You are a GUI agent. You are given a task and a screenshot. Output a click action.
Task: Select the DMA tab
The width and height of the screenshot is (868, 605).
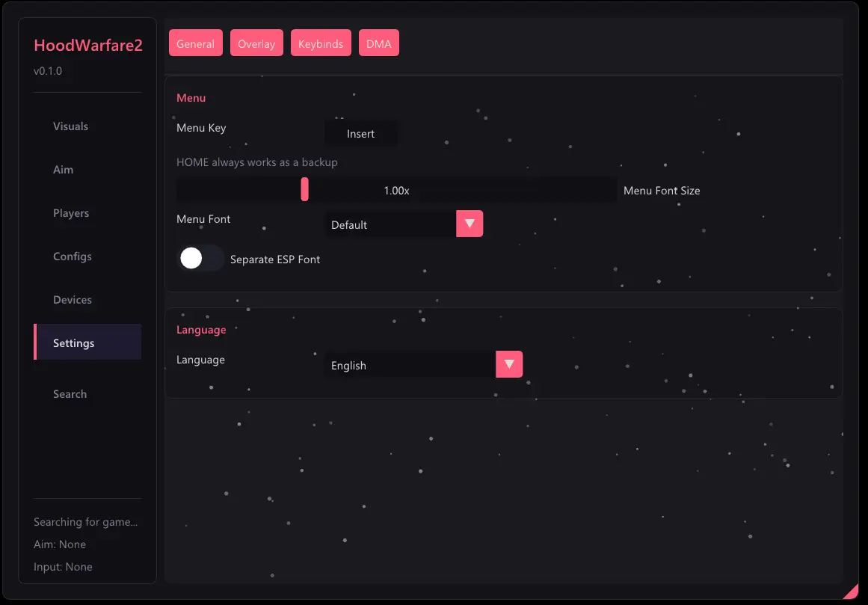[378, 43]
